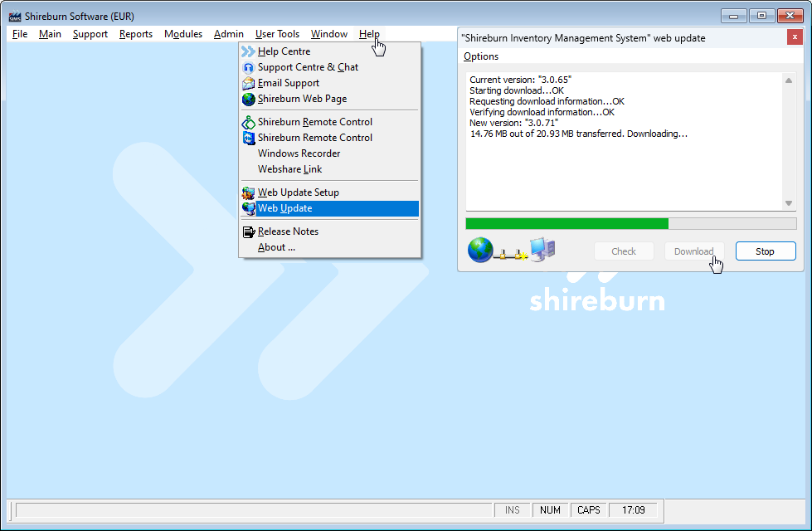The width and height of the screenshot is (812, 531).
Task: Click the log scrollbar down arrow
Action: click(789, 203)
